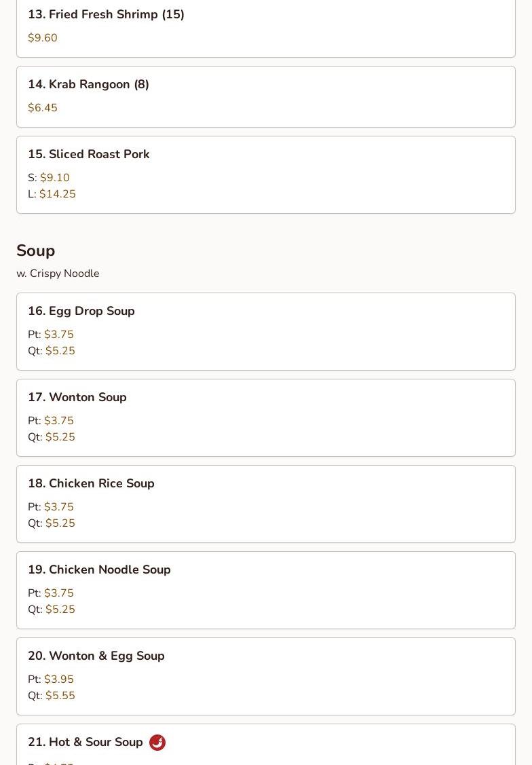The image size is (532, 765).
Task: Click the spicy chili icon beside Hot & Sour Soup
Action: tap(157, 743)
